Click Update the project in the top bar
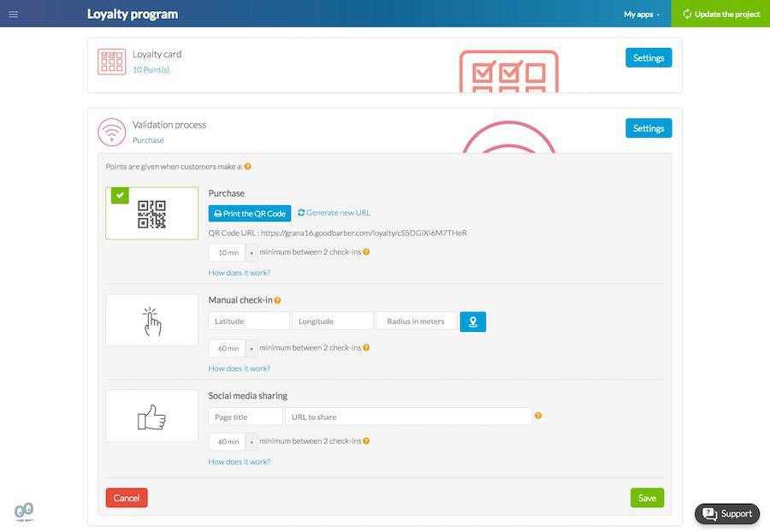The width and height of the screenshot is (770, 532). pyautogui.click(x=720, y=14)
